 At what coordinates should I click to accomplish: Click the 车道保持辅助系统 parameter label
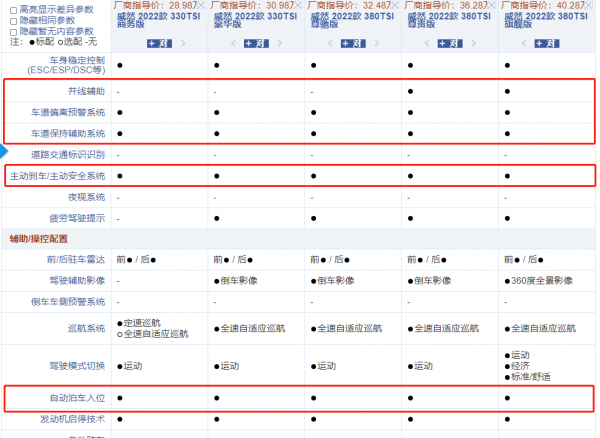pyautogui.click(x=68, y=134)
